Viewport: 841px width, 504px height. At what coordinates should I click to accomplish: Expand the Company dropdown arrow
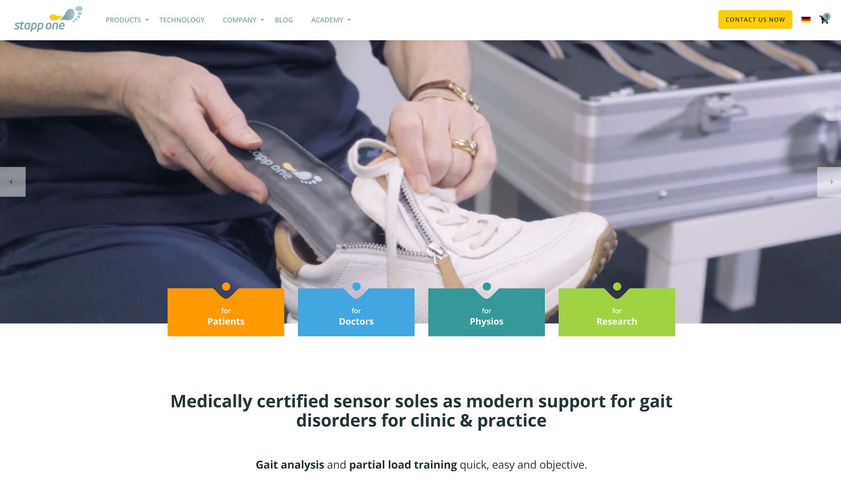262,20
